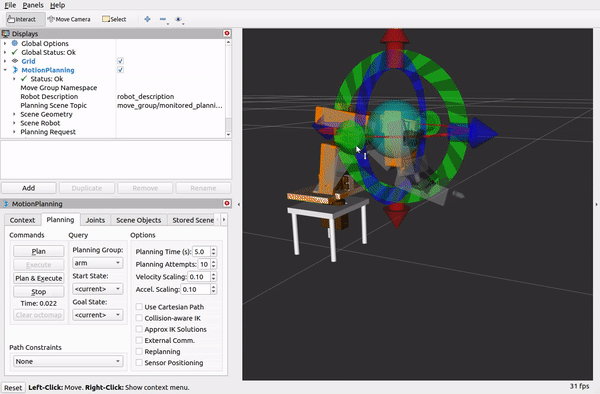600x394 pixels.
Task: Expand the Global Status tree item
Action: (x=5, y=52)
